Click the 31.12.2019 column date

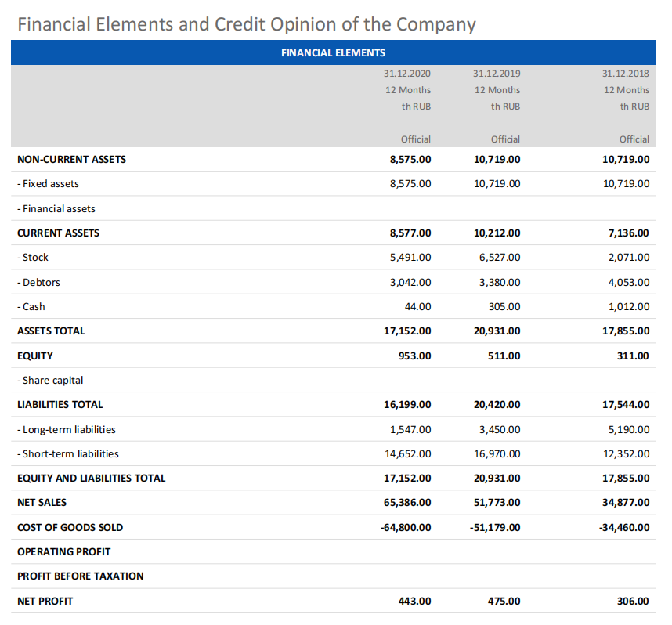tap(497, 74)
